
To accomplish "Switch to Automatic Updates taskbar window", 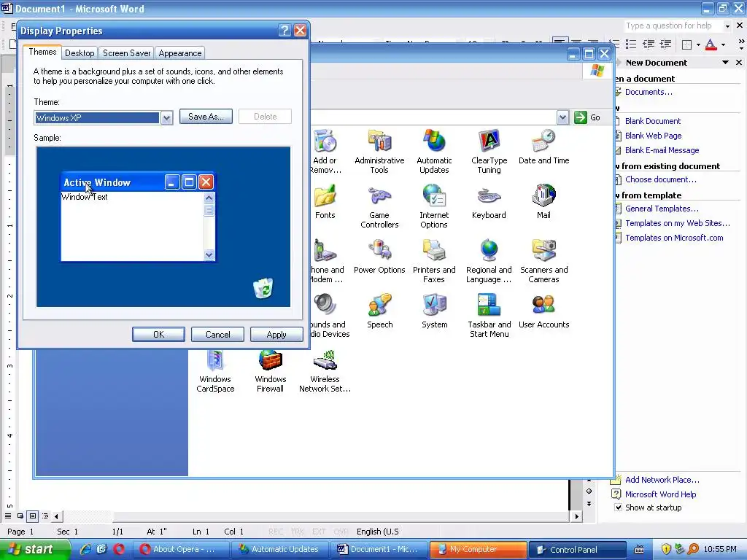I will click(x=280, y=549).
